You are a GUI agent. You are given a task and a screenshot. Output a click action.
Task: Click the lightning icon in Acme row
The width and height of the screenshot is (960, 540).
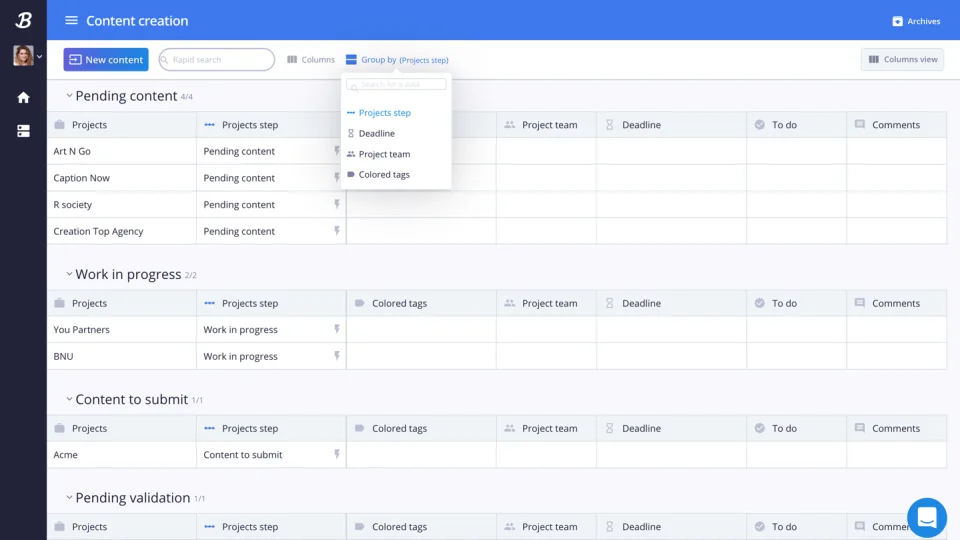coord(337,454)
